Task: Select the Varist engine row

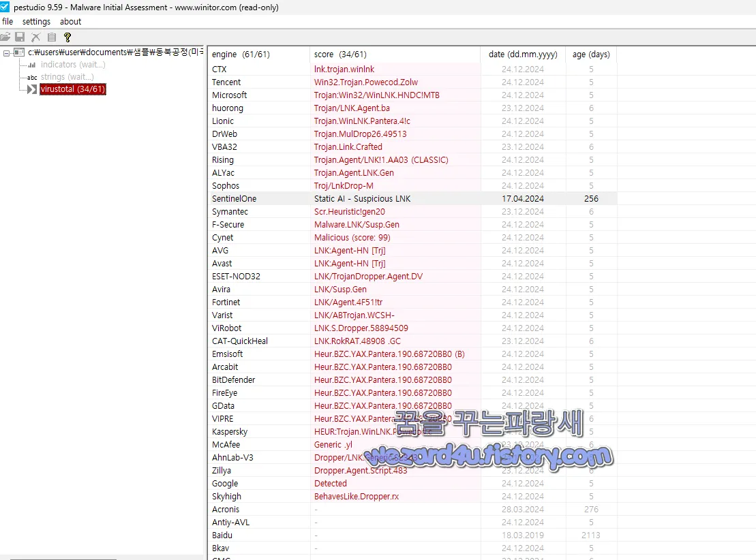Action: point(412,315)
